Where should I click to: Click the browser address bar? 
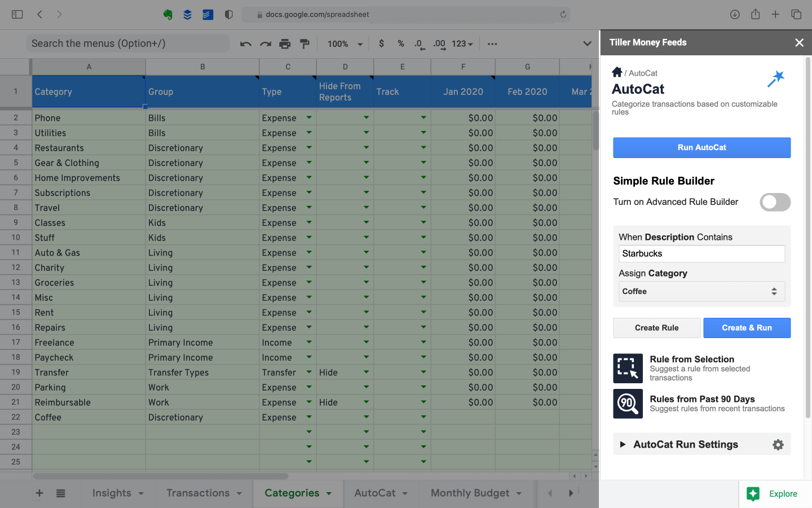tap(406, 15)
